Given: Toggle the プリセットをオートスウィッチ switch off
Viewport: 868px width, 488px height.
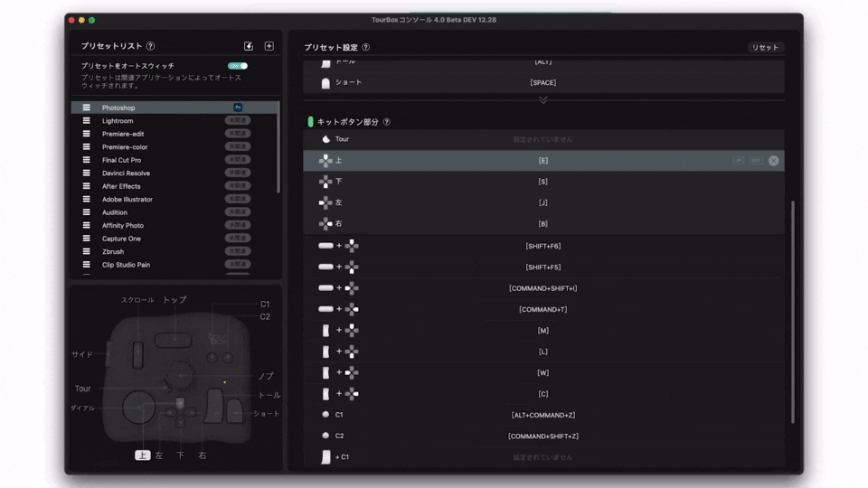Looking at the screenshot, I should pyautogui.click(x=238, y=66).
